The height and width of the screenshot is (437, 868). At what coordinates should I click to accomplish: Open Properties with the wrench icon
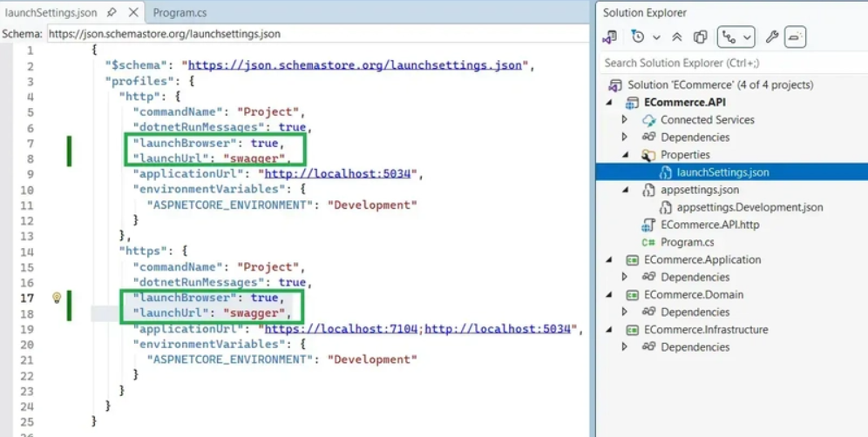click(x=771, y=37)
